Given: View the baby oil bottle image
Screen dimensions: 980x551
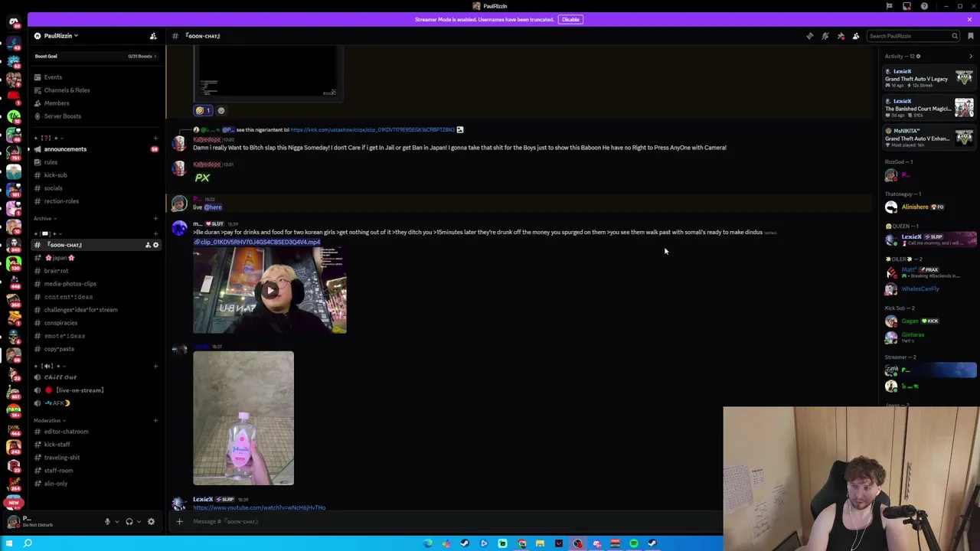Looking at the screenshot, I should tap(243, 418).
